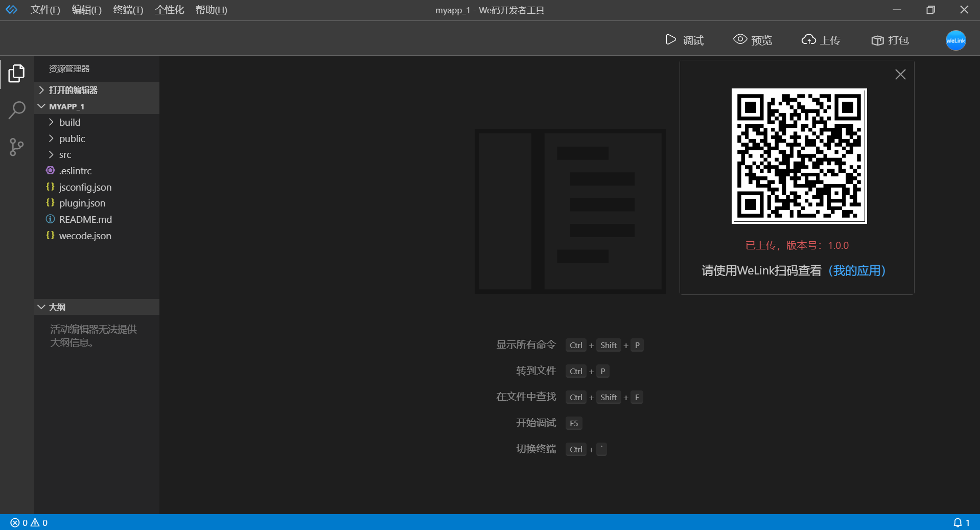
Task: Open the 帮助 menu
Action: (x=211, y=10)
